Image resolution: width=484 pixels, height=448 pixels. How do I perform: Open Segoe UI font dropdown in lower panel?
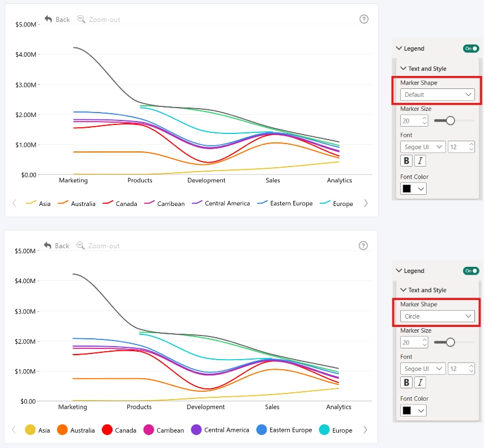pyautogui.click(x=423, y=369)
